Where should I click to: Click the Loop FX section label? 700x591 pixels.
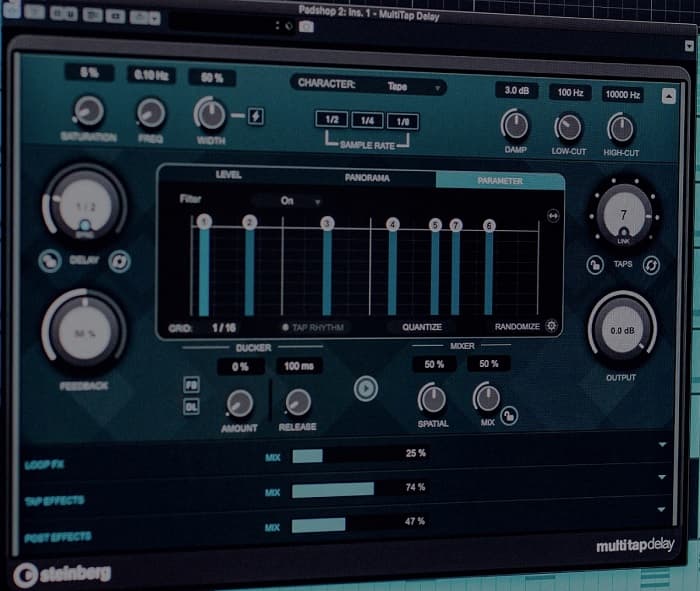(44, 465)
